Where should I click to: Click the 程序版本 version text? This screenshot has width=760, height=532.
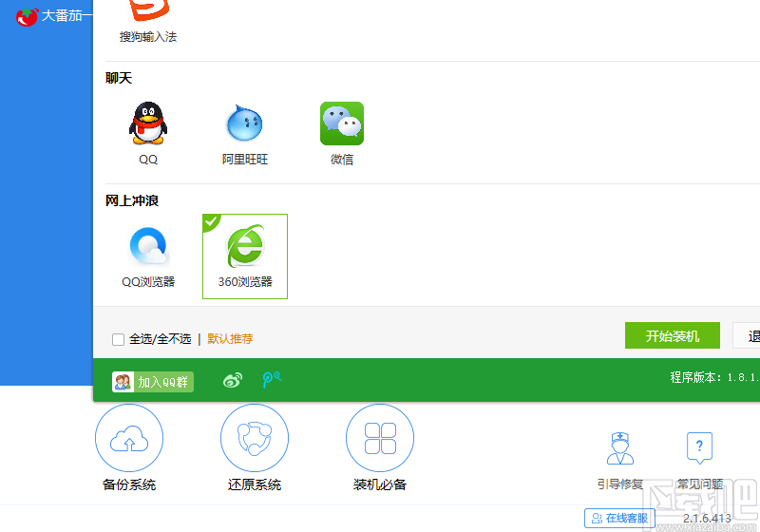[x=715, y=377]
